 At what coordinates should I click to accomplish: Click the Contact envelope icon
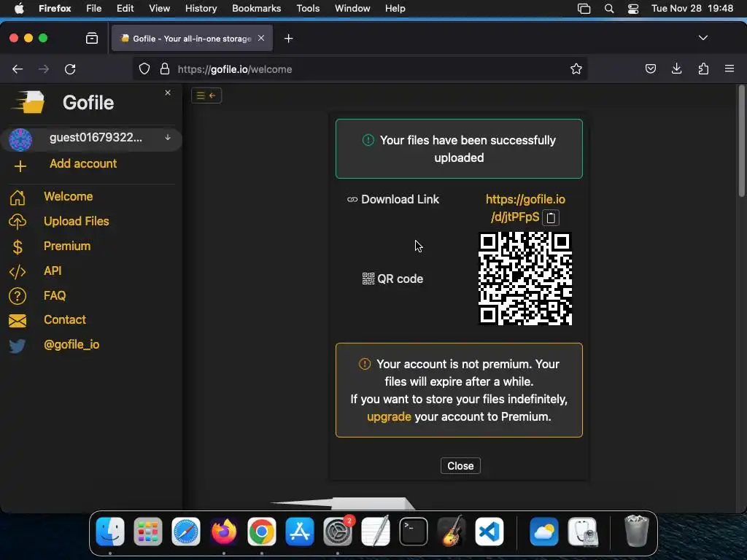pos(18,321)
